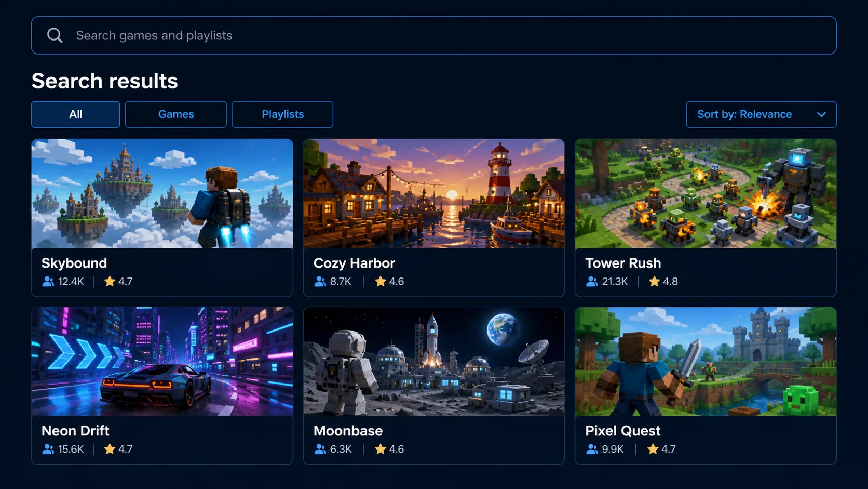Click Skybound's players icon
The image size is (868, 489).
(x=48, y=281)
